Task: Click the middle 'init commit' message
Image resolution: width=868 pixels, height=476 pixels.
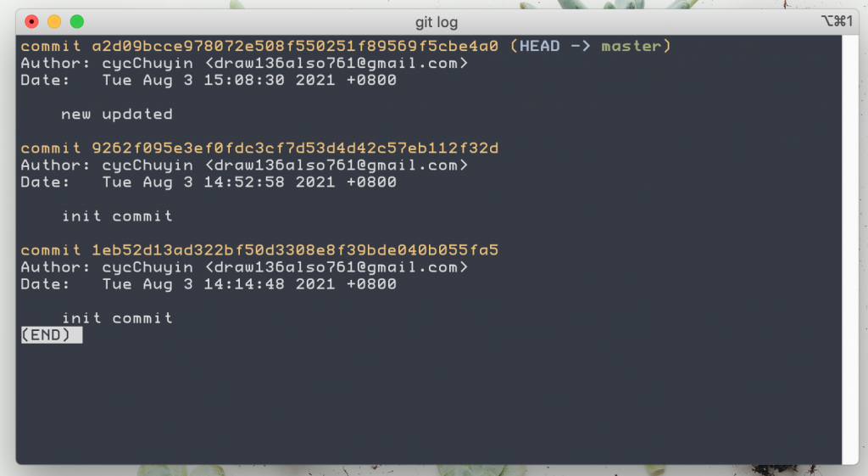Action: (x=117, y=216)
